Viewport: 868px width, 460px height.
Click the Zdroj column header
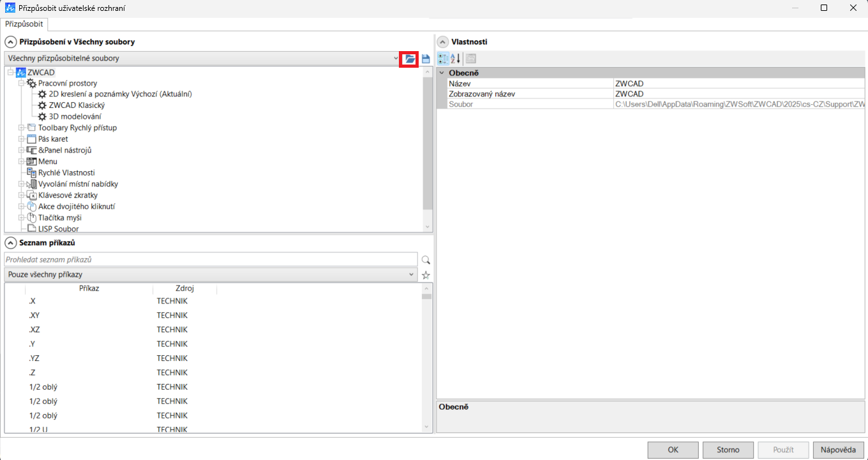tap(184, 288)
